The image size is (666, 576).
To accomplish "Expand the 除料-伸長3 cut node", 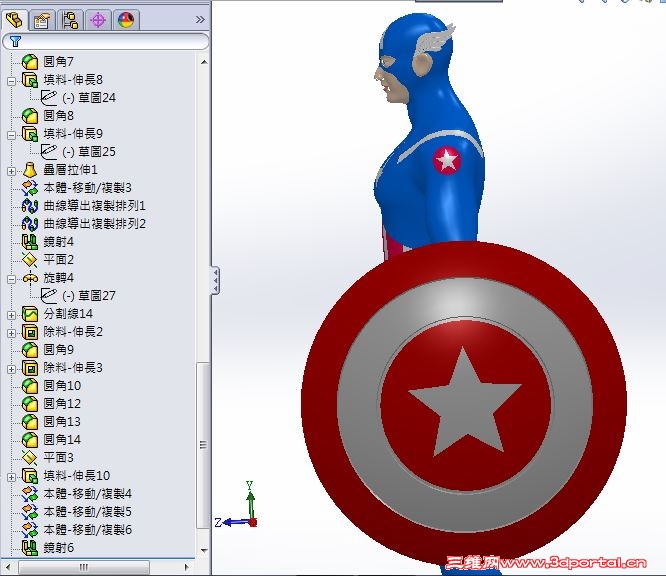I will pos(11,369).
